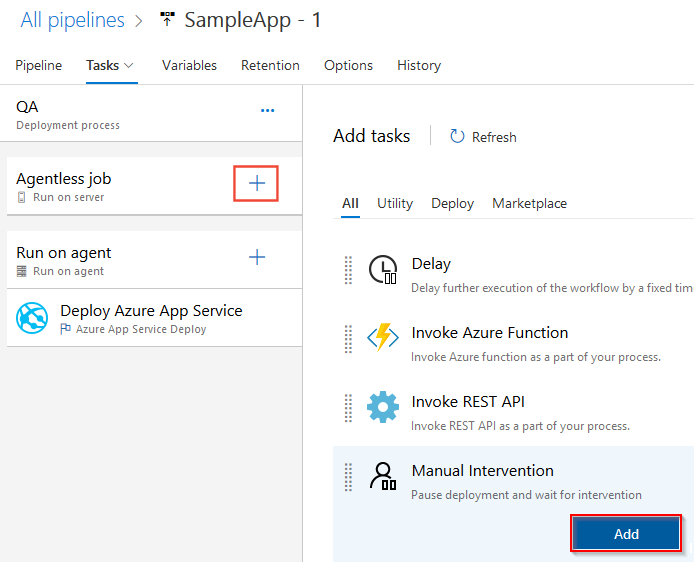Go to the All pipelines breadcrumb link
This screenshot has height=562, width=694.
(72, 20)
